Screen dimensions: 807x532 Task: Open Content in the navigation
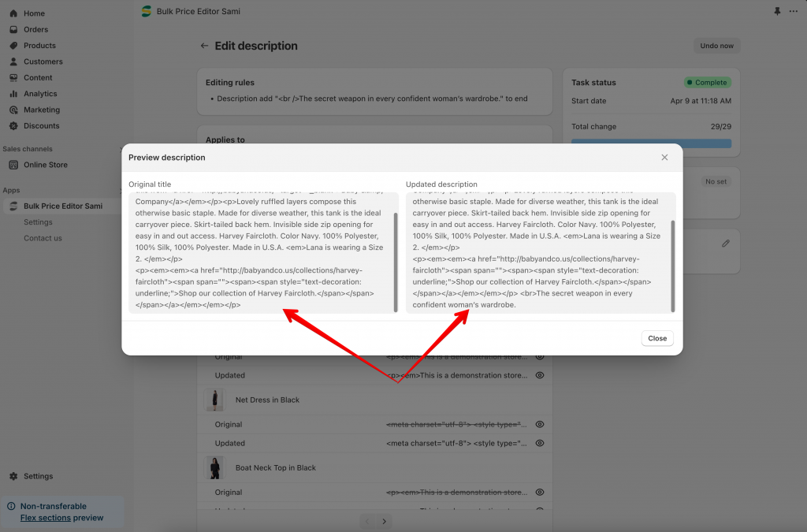38,78
